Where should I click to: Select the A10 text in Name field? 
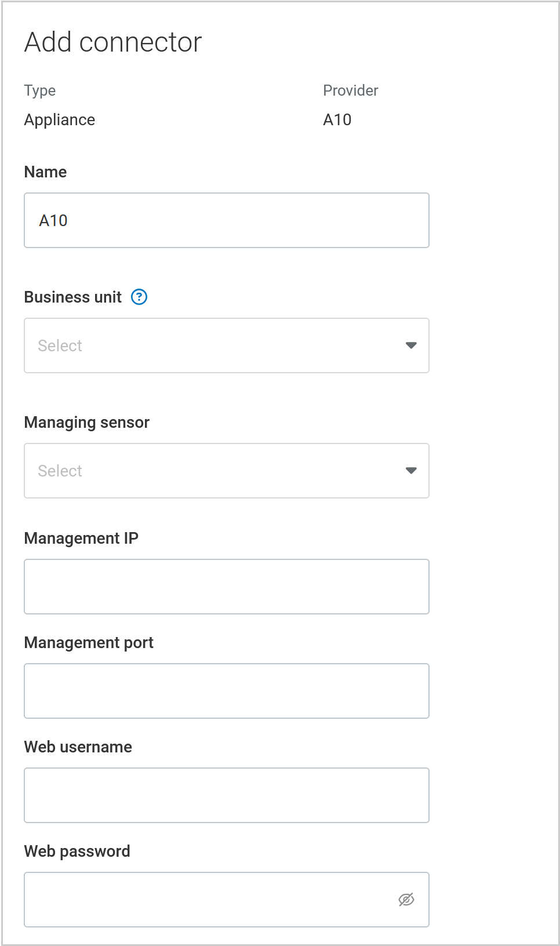tap(53, 220)
